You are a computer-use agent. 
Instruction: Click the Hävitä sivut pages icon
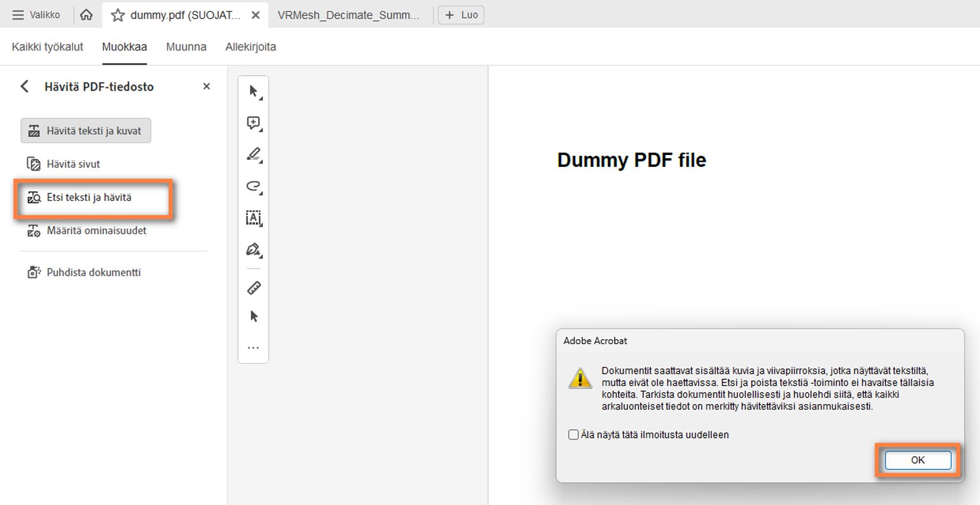point(34,164)
